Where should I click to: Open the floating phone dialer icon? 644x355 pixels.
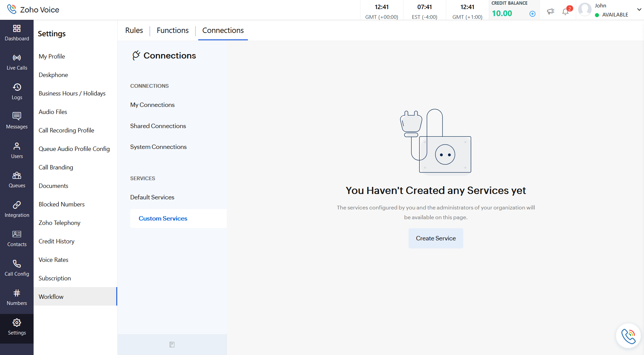click(628, 336)
